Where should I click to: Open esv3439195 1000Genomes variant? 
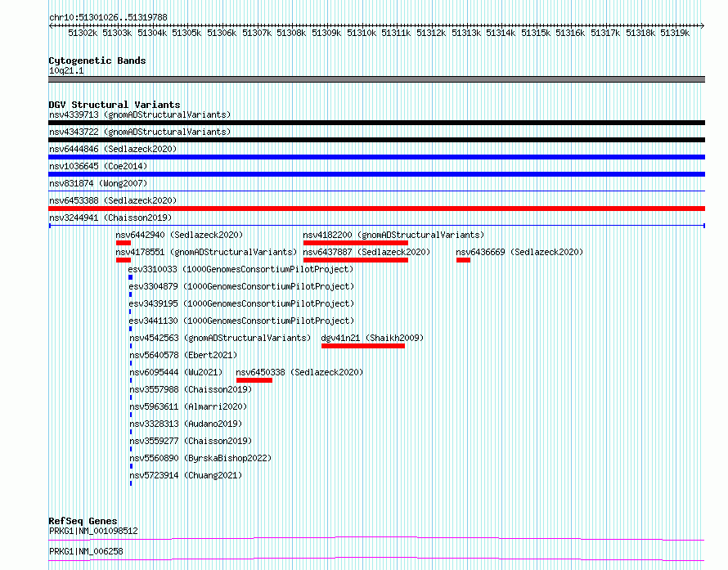[x=241, y=303]
